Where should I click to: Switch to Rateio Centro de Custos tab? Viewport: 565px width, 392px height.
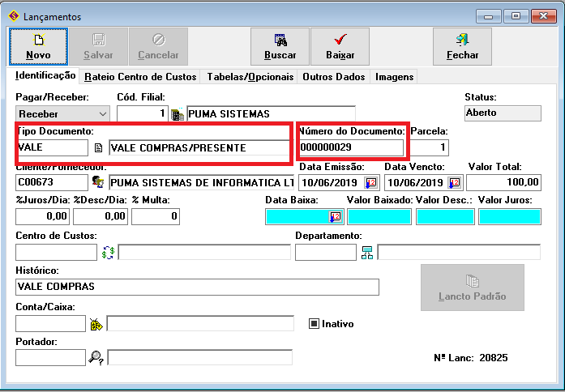140,77
